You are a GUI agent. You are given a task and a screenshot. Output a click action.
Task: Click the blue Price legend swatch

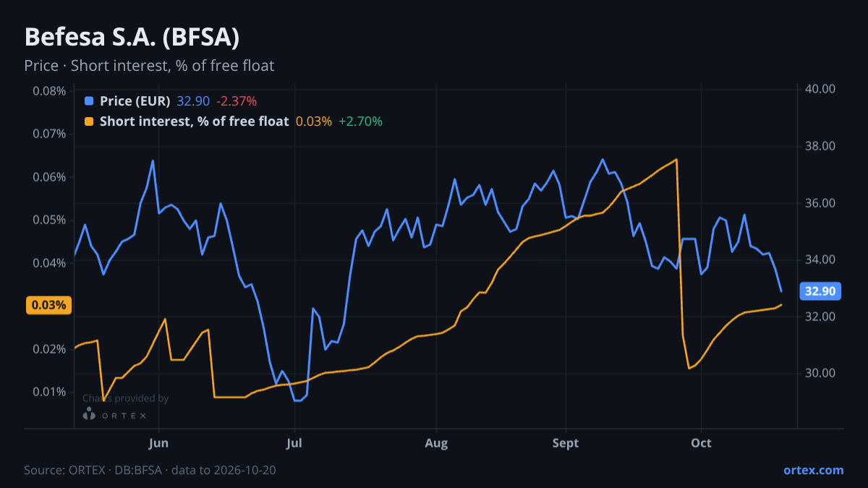(89, 100)
